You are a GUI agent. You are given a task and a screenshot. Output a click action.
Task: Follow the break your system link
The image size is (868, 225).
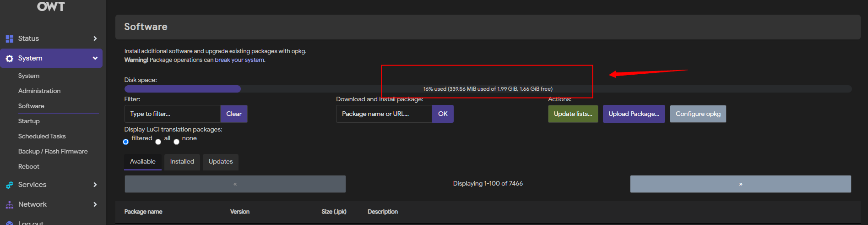click(239, 60)
